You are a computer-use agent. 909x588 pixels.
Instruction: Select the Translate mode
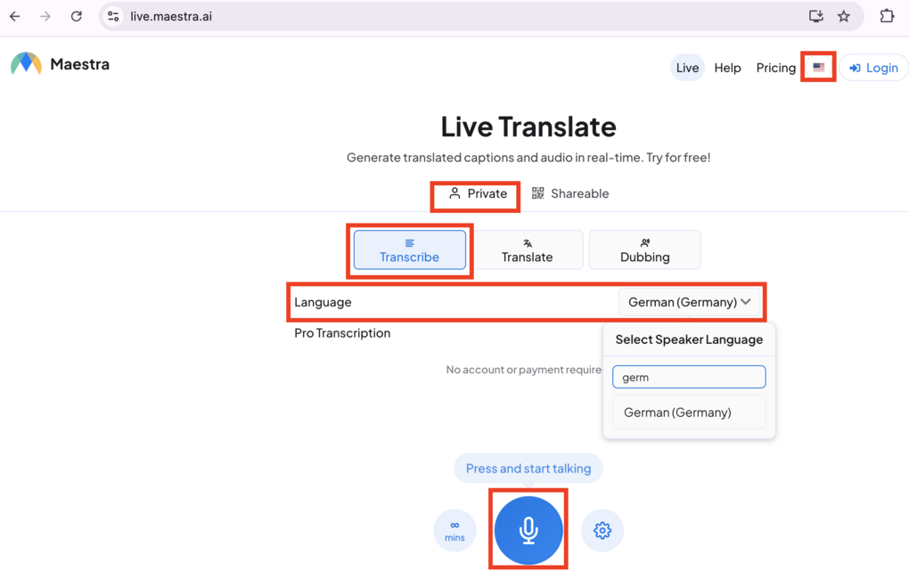point(527,249)
